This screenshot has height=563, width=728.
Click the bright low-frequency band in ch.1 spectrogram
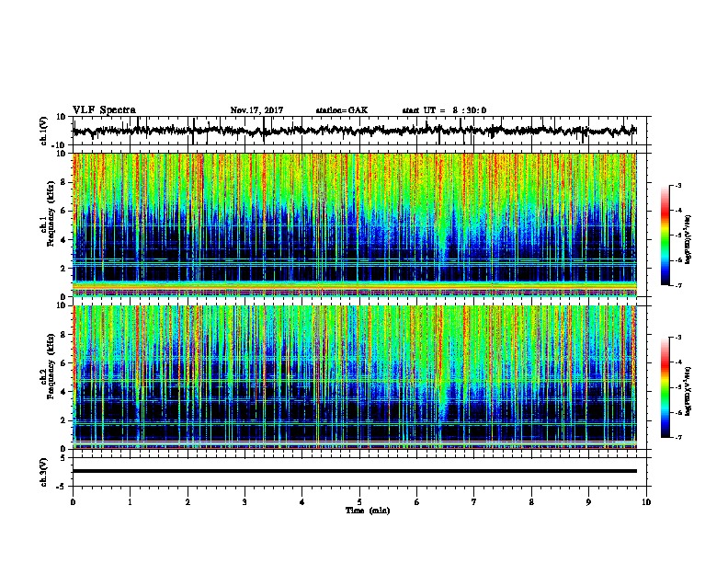pyautogui.click(x=354, y=285)
